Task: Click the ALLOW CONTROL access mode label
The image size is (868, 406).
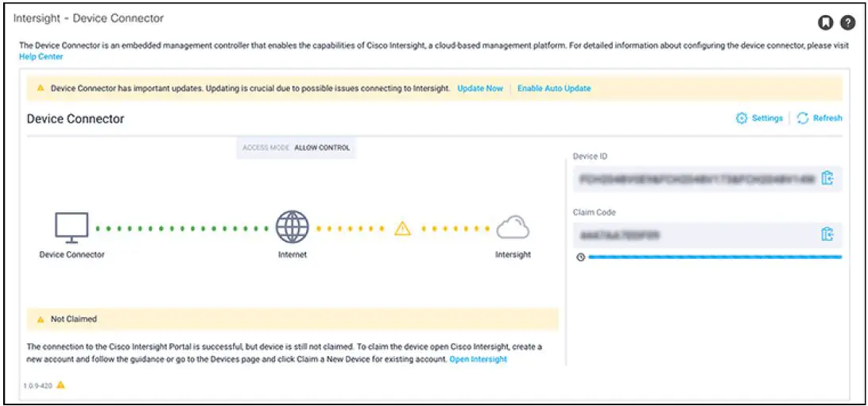Action: (x=322, y=148)
